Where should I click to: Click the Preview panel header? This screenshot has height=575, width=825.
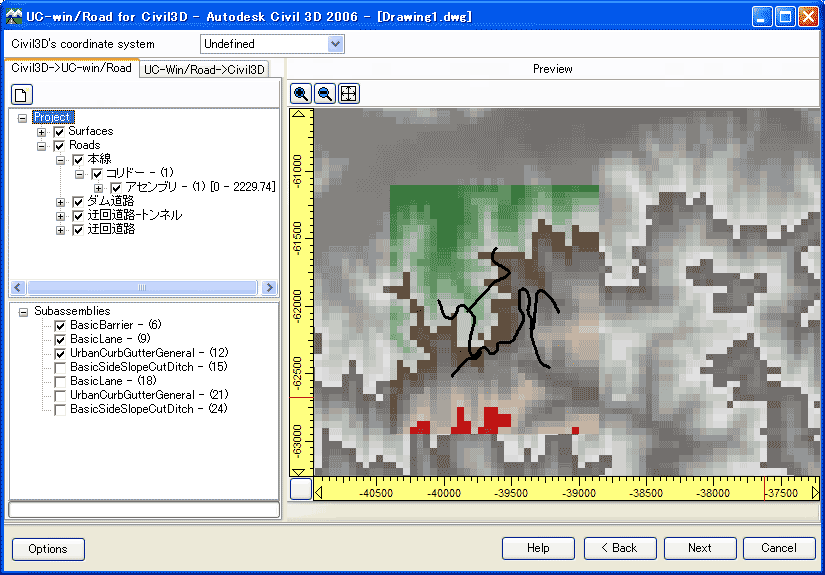click(x=552, y=69)
